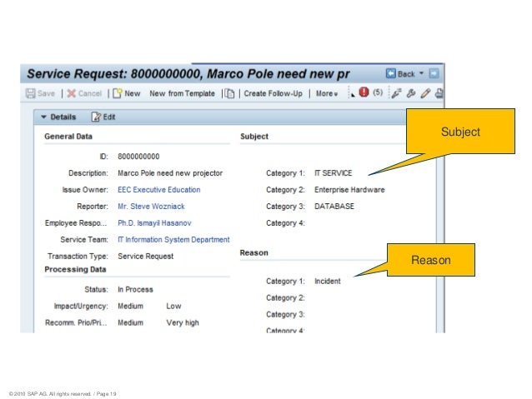Click the personalize flashlight icon

coord(396,93)
